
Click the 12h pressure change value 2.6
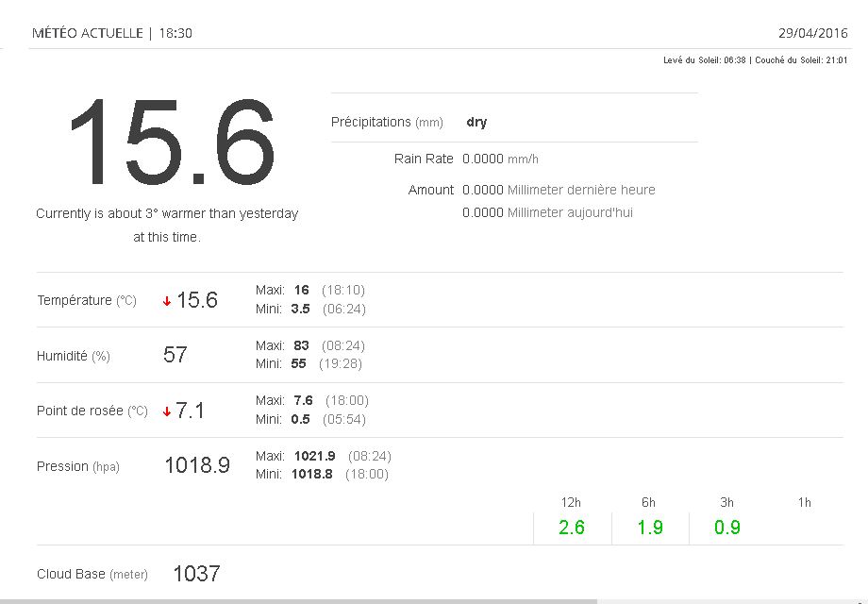572,528
